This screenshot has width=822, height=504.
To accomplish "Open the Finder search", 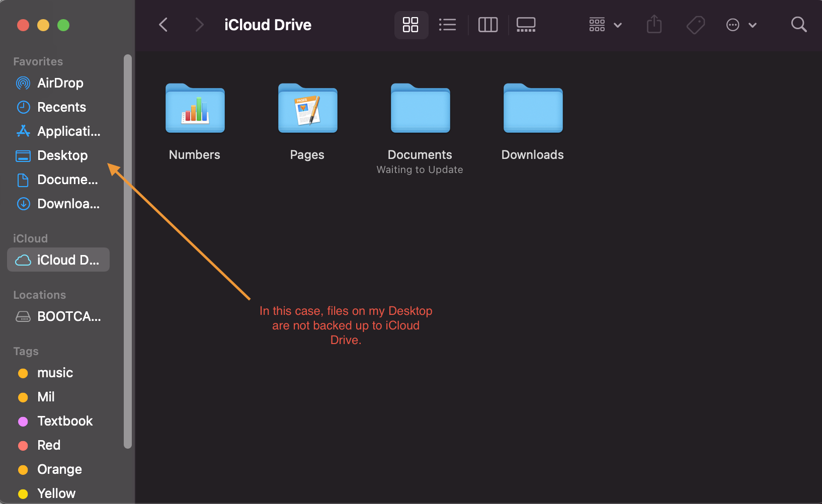I will tap(799, 24).
